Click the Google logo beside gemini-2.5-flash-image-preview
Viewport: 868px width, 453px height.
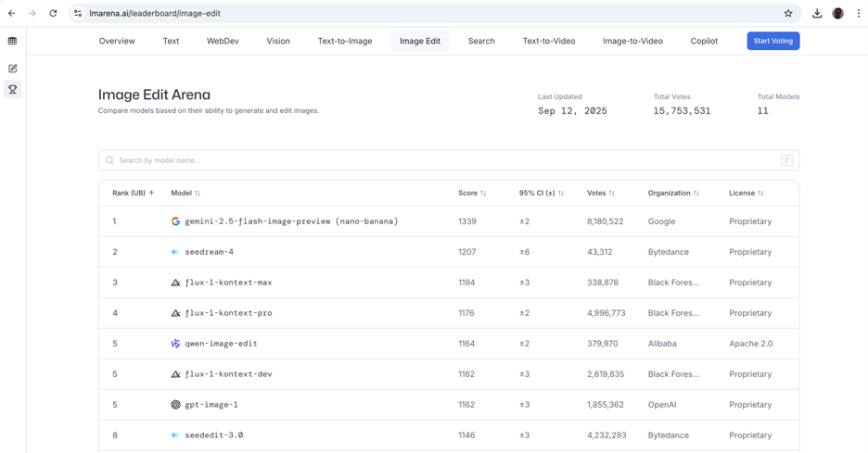[x=175, y=221]
